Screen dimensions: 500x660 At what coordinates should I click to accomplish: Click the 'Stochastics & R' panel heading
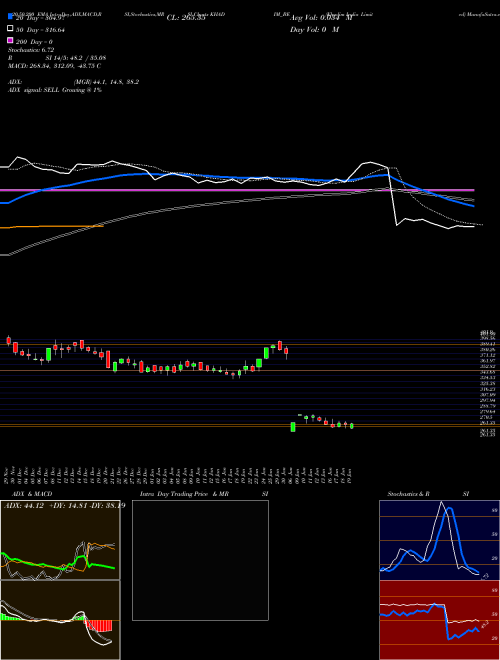(x=408, y=494)
